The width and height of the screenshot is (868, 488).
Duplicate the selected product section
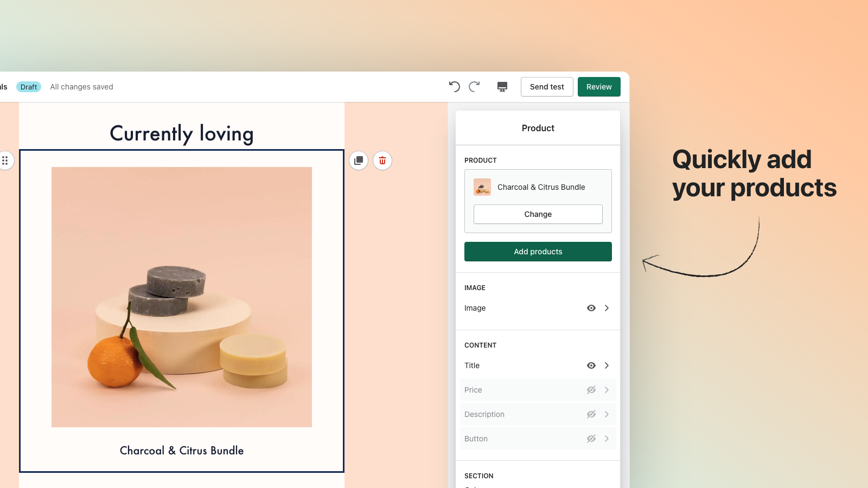point(359,160)
